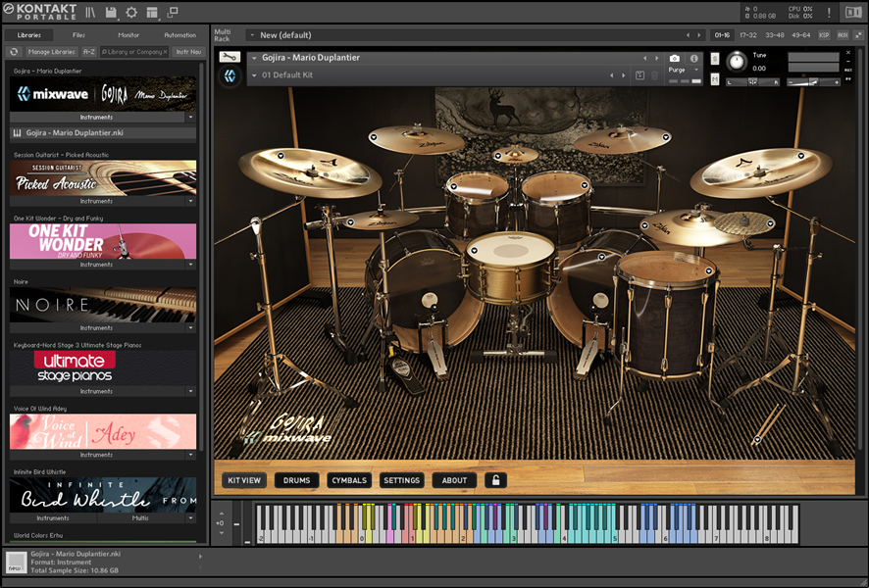This screenshot has height=588, width=869.
Task: Click the refresh libraries icon
Action: click(15, 52)
